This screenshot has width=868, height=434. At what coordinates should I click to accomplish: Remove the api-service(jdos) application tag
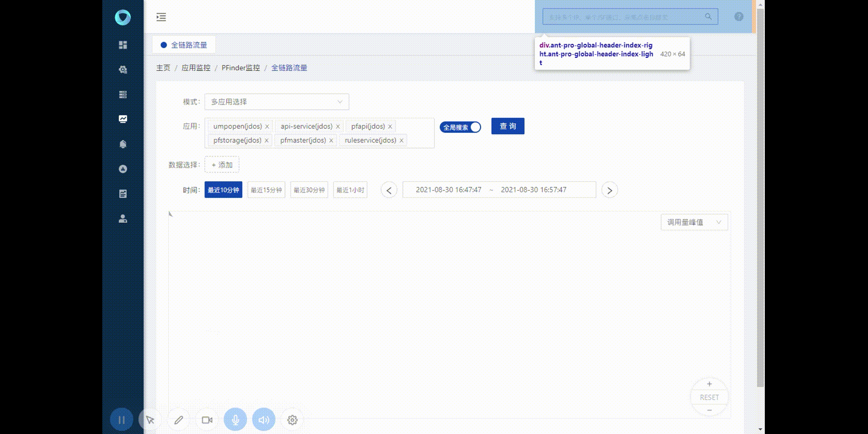click(x=338, y=127)
